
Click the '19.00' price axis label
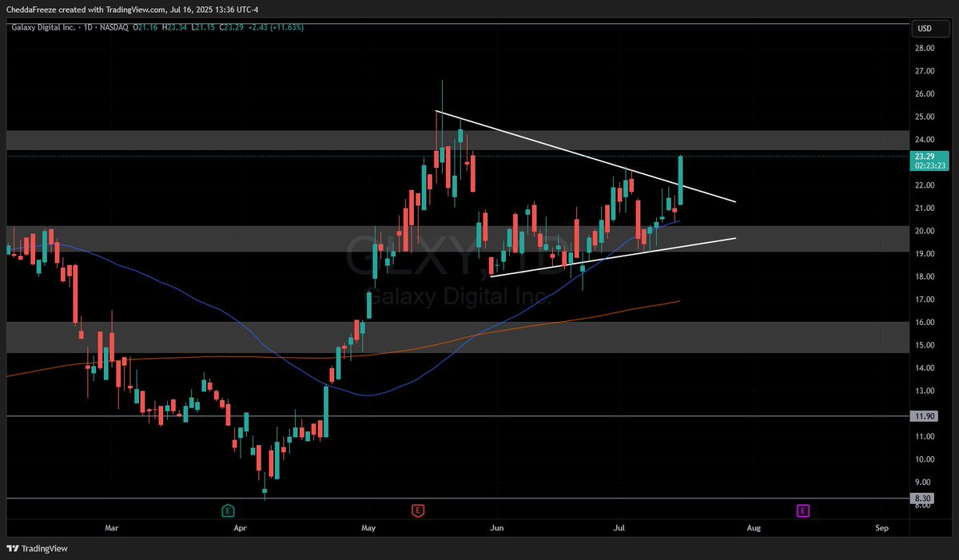click(x=925, y=254)
